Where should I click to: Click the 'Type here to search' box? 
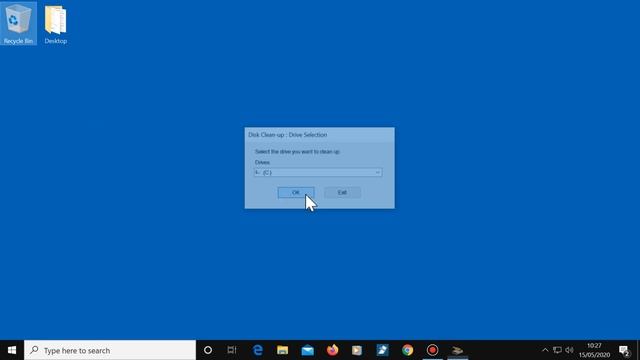click(110, 350)
